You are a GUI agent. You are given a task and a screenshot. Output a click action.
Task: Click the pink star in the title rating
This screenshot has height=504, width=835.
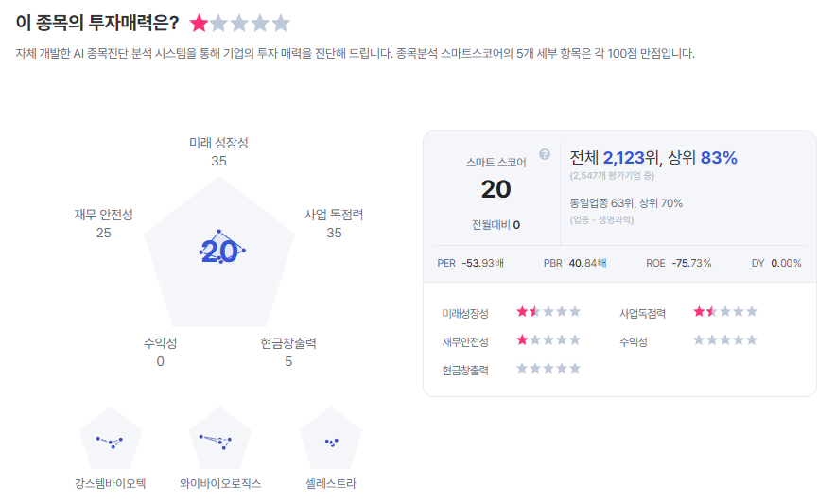click(200, 23)
